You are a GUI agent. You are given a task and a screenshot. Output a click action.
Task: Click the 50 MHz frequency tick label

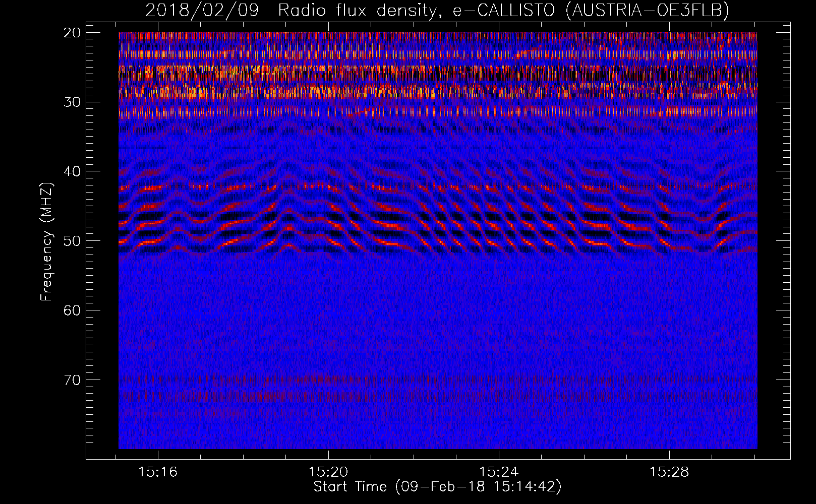point(73,241)
